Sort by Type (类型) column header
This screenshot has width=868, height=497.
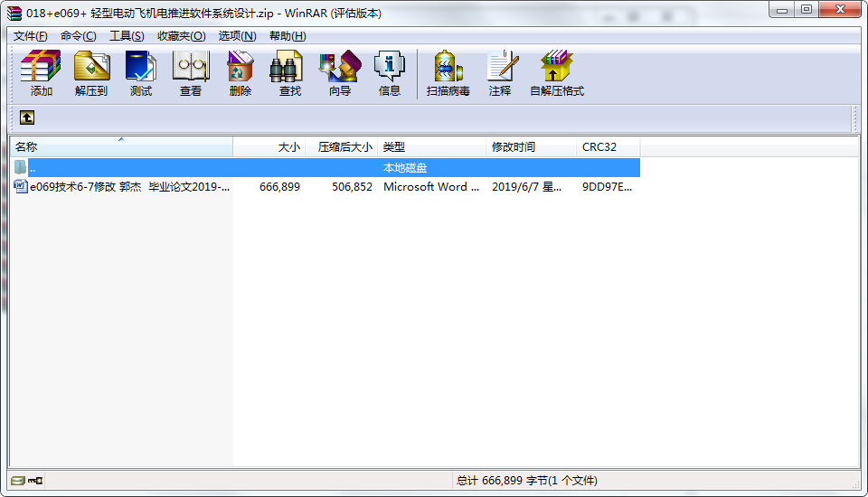tap(432, 147)
